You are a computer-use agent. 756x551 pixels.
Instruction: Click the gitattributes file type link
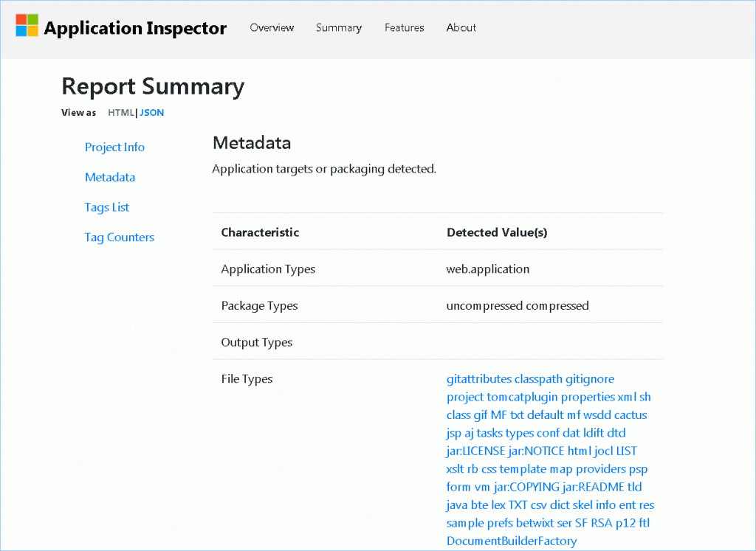point(478,379)
